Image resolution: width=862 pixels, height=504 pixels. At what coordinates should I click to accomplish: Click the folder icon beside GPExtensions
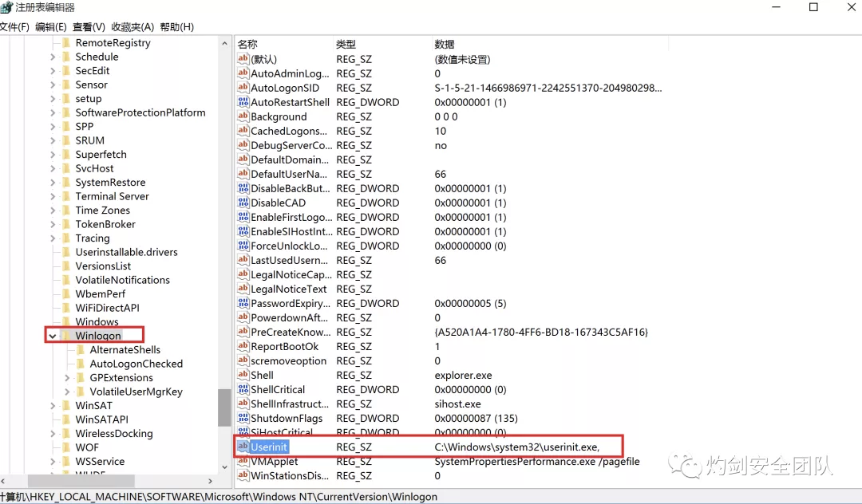[81, 377]
